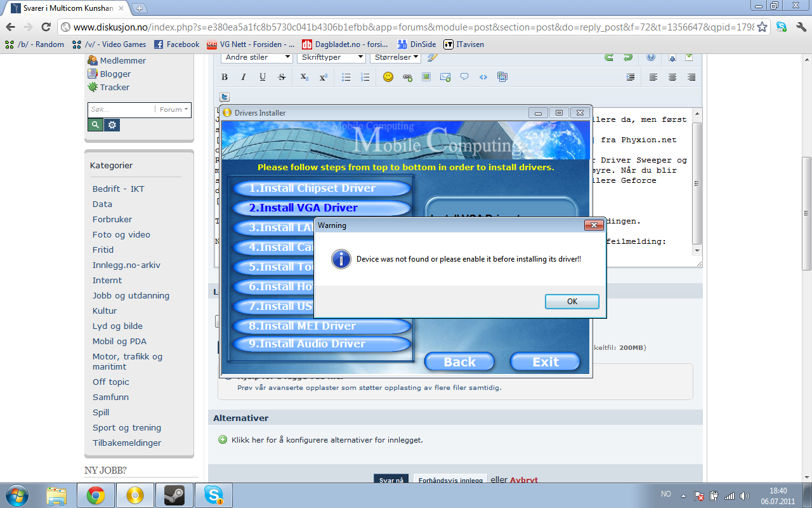Click Install VGA Driver in Drivers Installer
This screenshot has height=508, width=812.
322,208
